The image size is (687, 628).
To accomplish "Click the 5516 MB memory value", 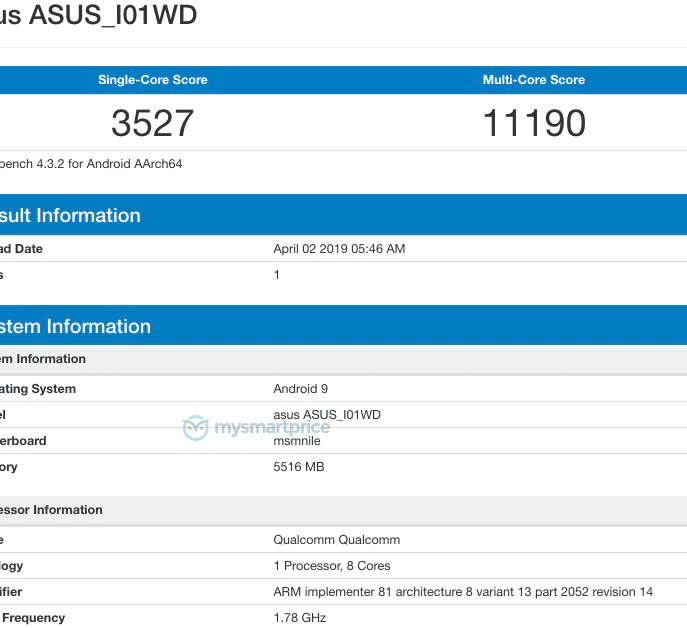I will (x=299, y=467).
